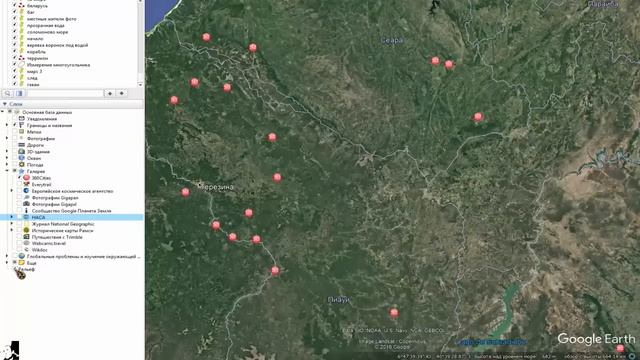Click the Сеара region label on the map
Screen dimensions: 640x360
tap(392, 40)
